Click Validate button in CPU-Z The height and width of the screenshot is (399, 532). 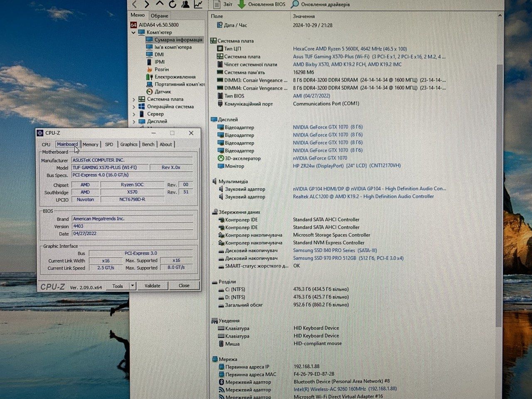coord(152,286)
